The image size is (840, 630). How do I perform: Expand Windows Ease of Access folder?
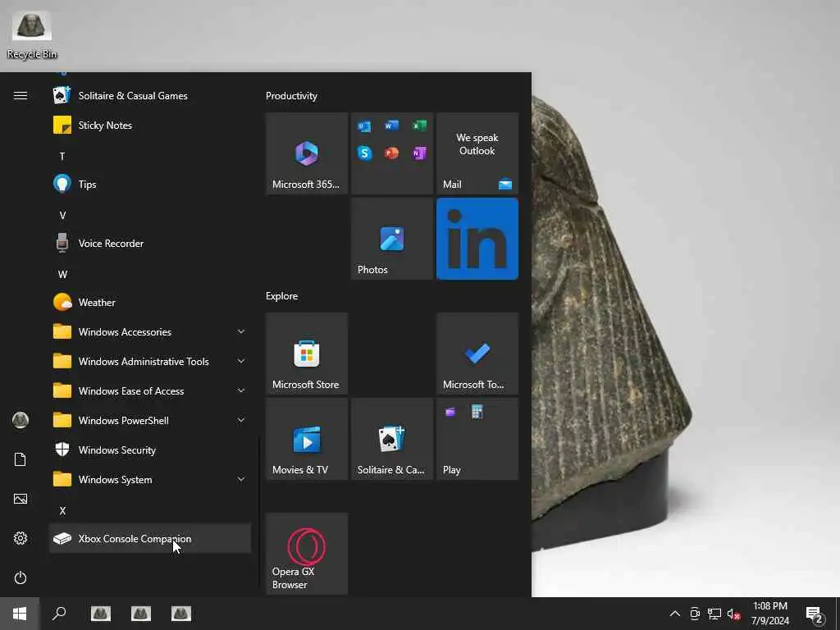tap(150, 390)
